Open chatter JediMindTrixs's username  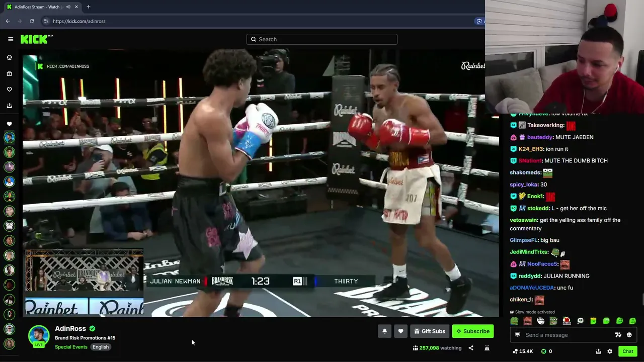529,252
